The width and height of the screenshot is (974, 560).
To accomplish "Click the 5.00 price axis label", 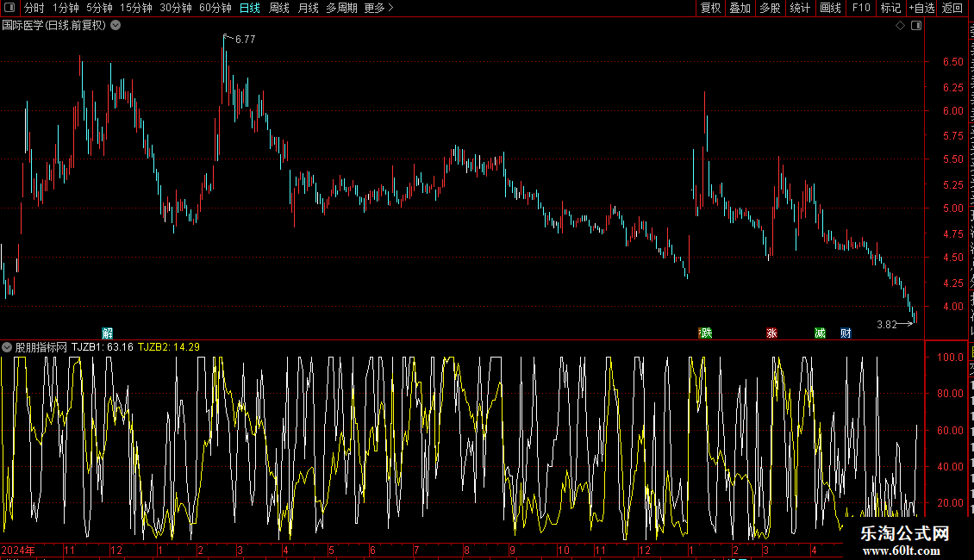I will pyautogui.click(x=952, y=208).
